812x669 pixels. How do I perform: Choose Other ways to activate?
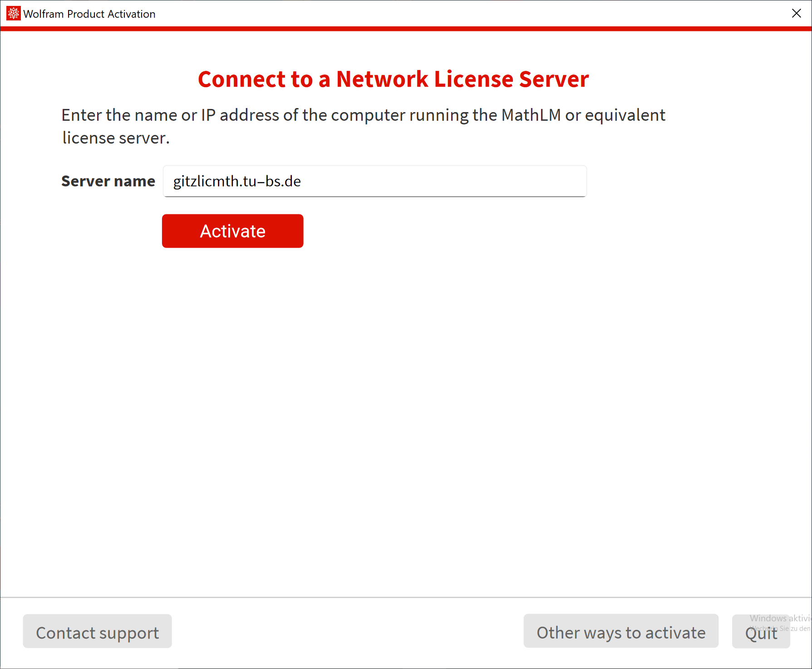(621, 631)
